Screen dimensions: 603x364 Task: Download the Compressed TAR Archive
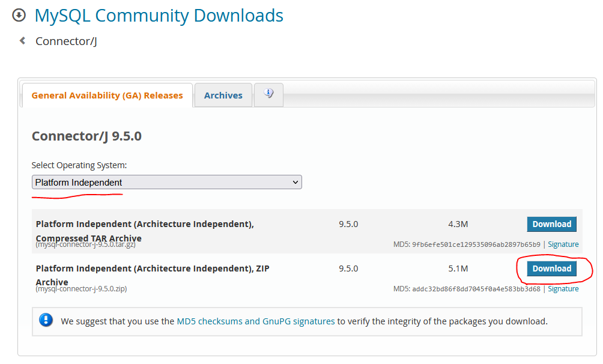click(x=551, y=224)
